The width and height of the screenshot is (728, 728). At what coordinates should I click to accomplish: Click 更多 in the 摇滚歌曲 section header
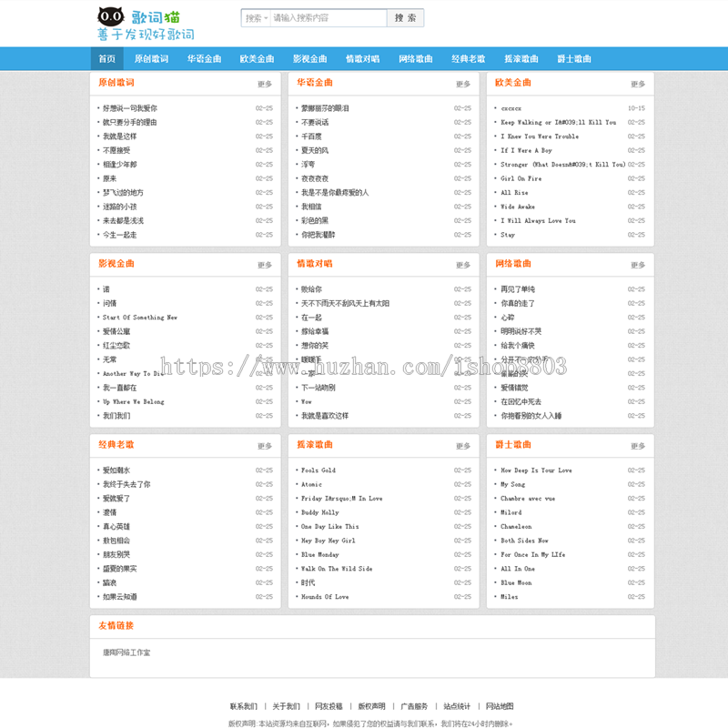coord(463,446)
